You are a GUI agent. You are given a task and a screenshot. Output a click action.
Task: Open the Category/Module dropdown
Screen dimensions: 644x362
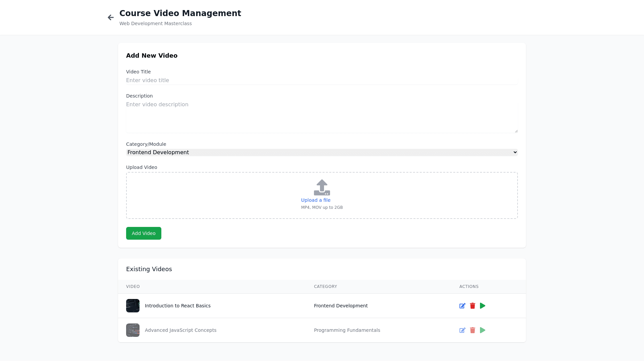[322, 152]
